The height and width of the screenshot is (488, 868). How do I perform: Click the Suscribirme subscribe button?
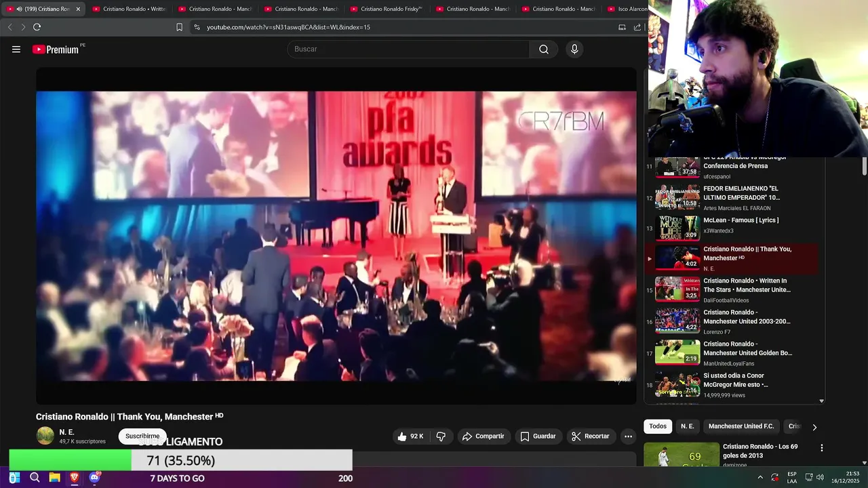142,436
